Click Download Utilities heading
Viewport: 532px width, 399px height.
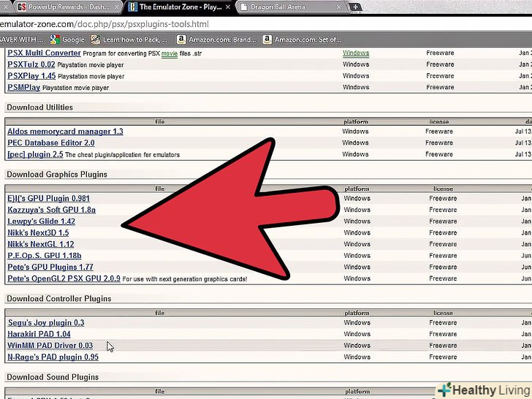tap(39, 107)
